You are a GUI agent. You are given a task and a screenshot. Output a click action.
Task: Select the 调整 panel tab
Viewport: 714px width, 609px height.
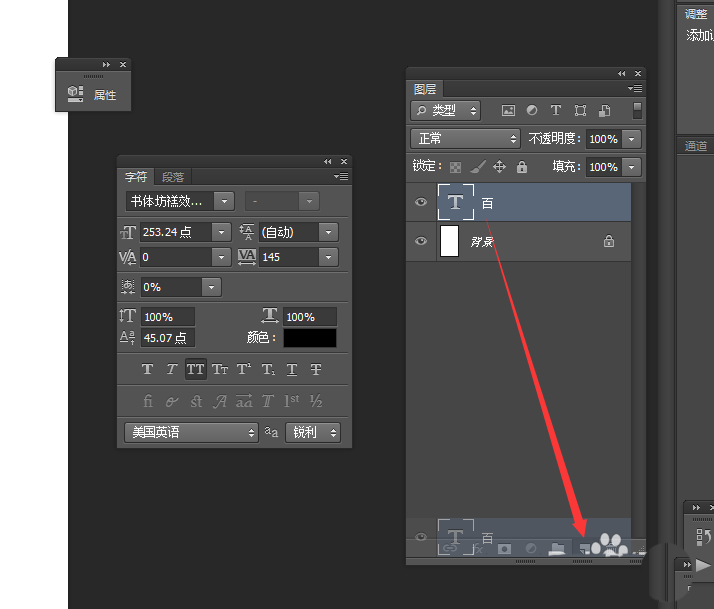click(696, 14)
